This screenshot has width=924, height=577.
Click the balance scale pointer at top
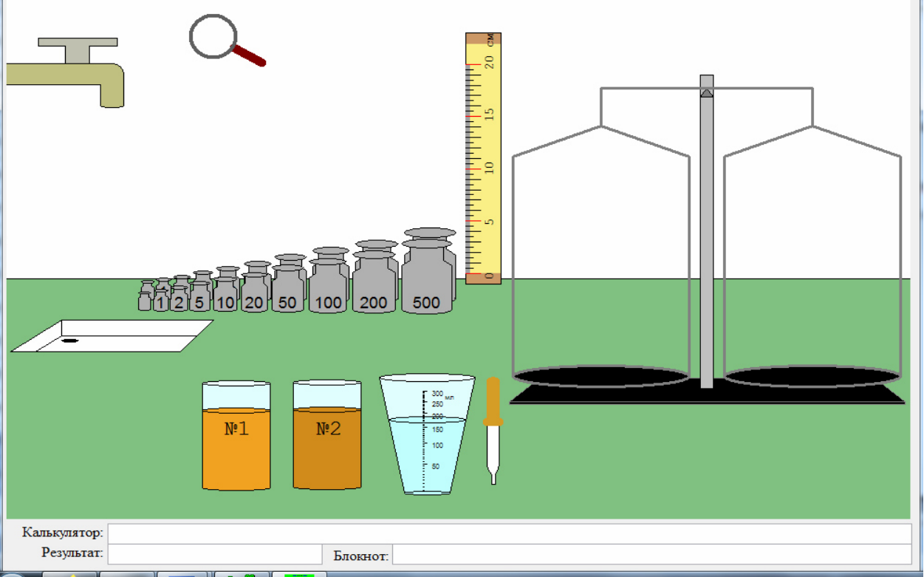(707, 92)
